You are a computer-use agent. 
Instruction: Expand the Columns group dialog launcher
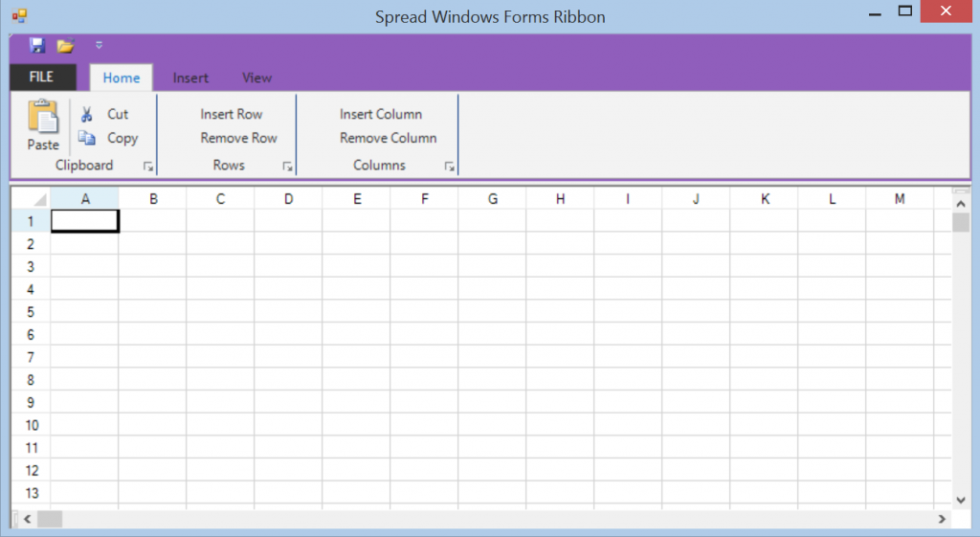[449, 167]
